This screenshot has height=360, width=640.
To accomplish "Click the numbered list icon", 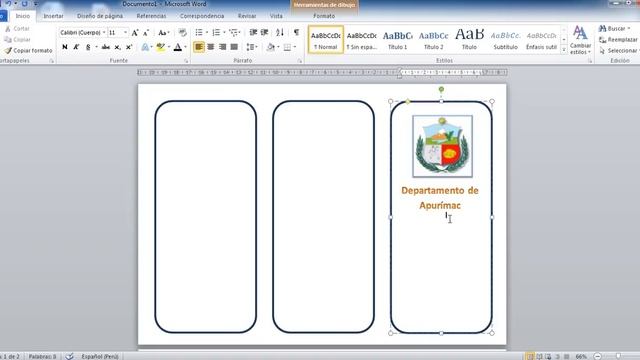I will coord(216,32).
